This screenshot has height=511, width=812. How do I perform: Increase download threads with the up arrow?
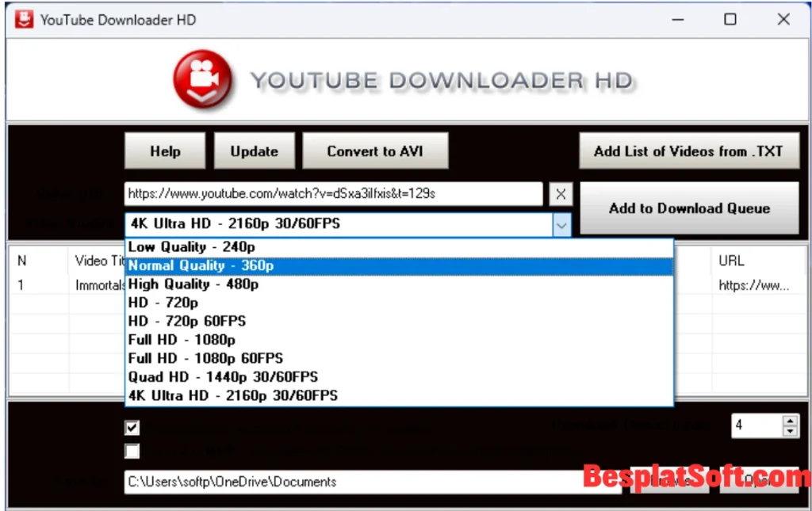791,421
